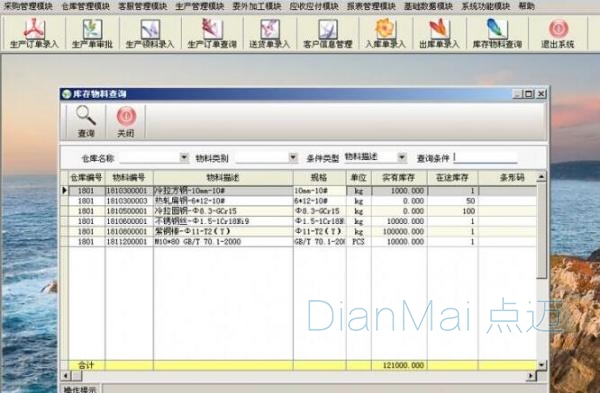Click 实有库存 column header
The height and width of the screenshot is (393, 600).
(x=399, y=178)
